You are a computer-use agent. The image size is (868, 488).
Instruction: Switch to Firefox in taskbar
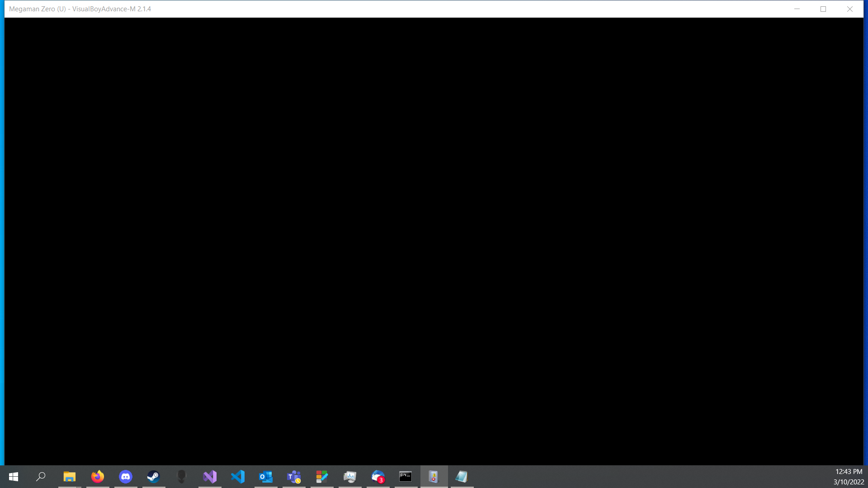(x=97, y=477)
